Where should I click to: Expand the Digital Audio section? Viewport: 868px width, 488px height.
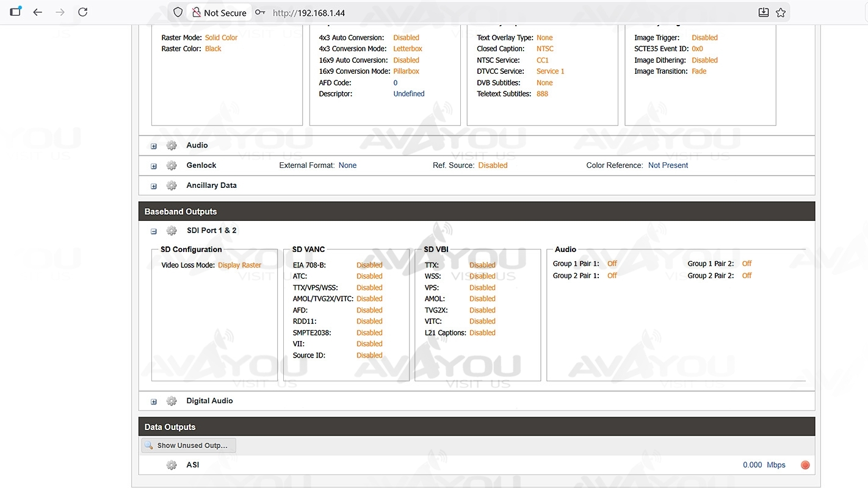tap(154, 402)
